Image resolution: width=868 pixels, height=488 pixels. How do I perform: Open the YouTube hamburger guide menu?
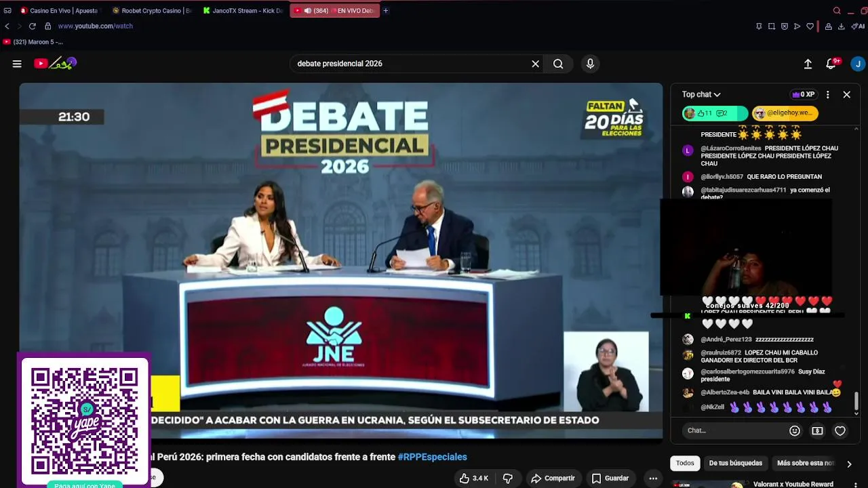click(17, 64)
